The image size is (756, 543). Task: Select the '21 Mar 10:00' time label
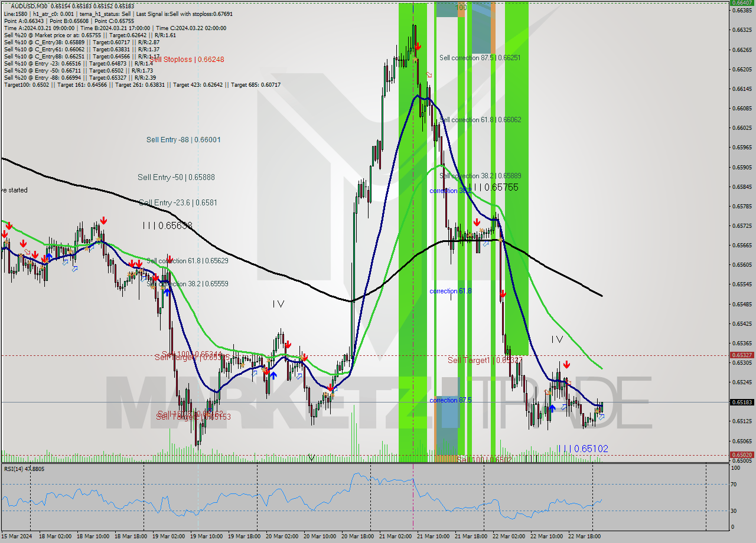434,537
